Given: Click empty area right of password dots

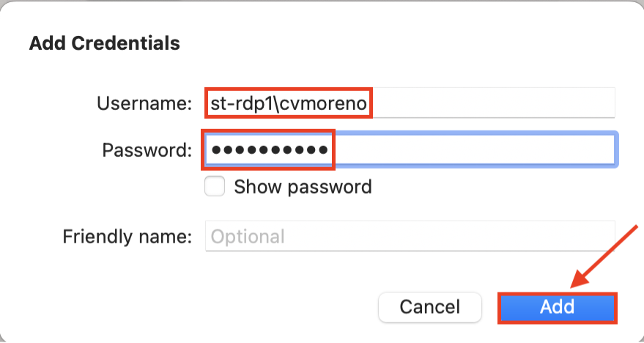Looking at the screenshot, I should [469, 150].
